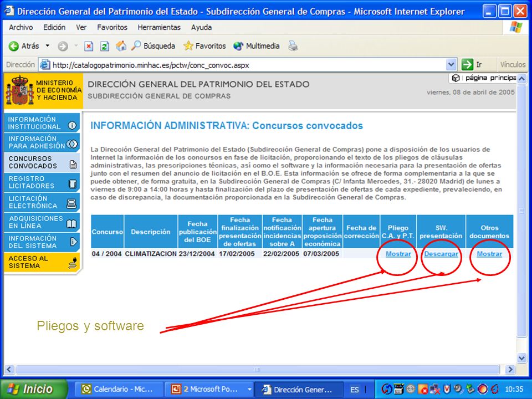Click the Concurso column header
This screenshot has width=532, height=399.
pyautogui.click(x=107, y=232)
